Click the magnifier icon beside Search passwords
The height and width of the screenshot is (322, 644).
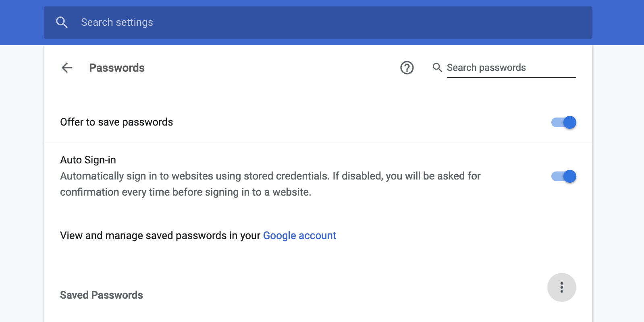click(437, 68)
